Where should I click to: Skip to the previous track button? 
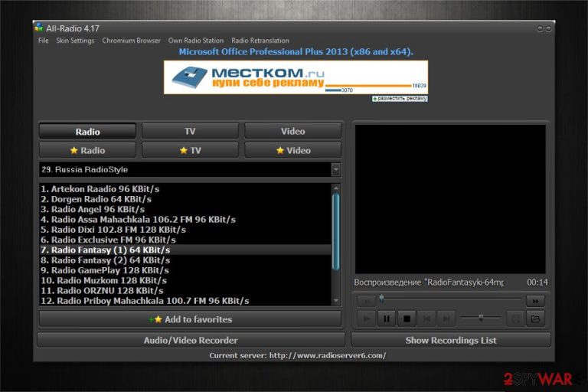click(x=426, y=318)
